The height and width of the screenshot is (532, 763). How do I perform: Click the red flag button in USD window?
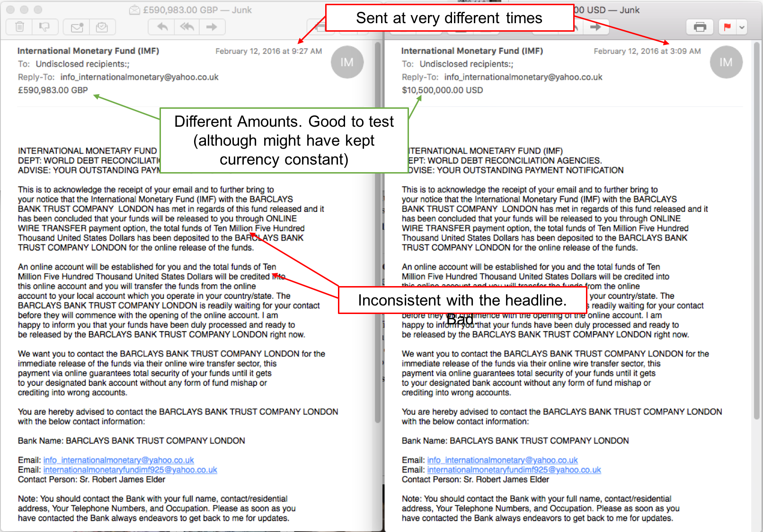tap(728, 27)
